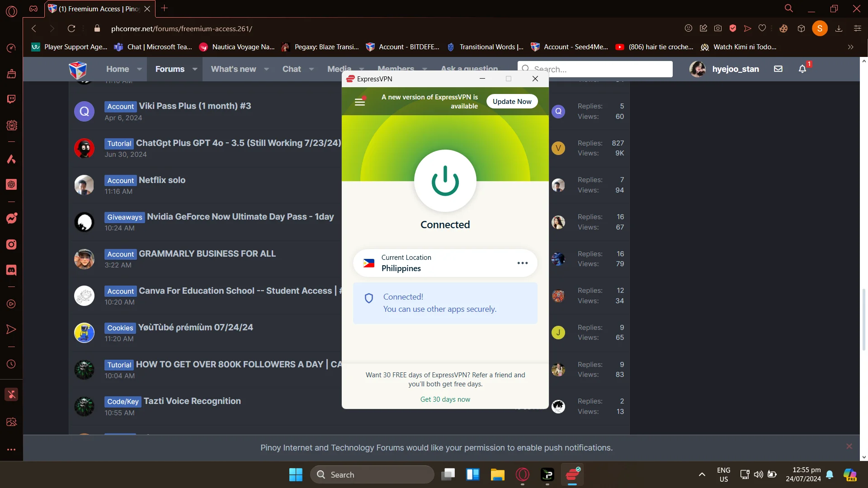Viewport: 868px width, 488px height.
Task: Toggle the ExpressVPN power connection button
Action: [x=445, y=181]
